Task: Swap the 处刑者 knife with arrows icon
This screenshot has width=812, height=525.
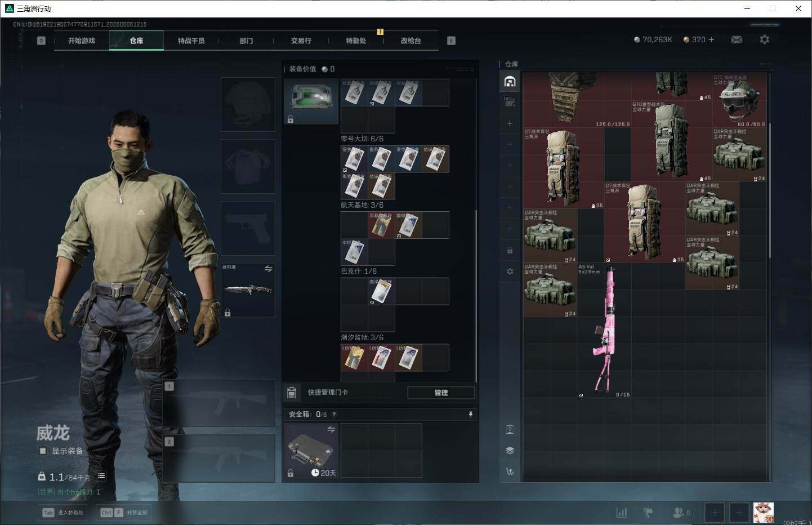Action: (x=269, y=269)
